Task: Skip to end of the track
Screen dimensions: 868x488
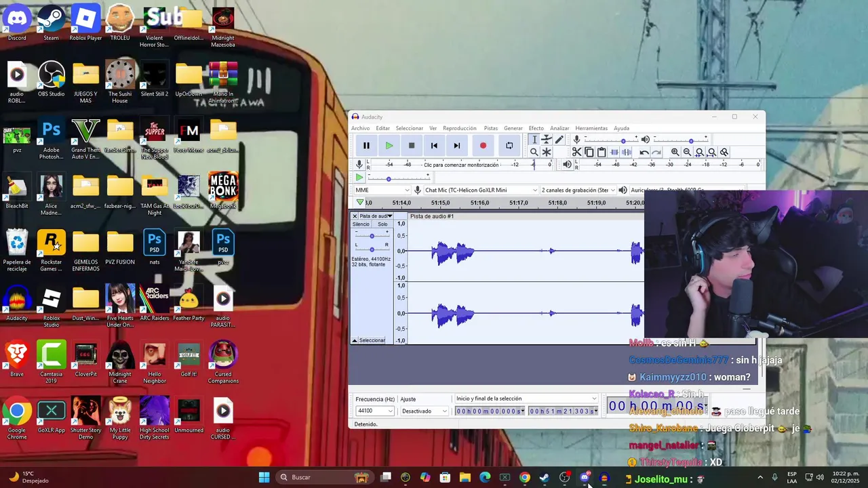Action: [457, 146]
